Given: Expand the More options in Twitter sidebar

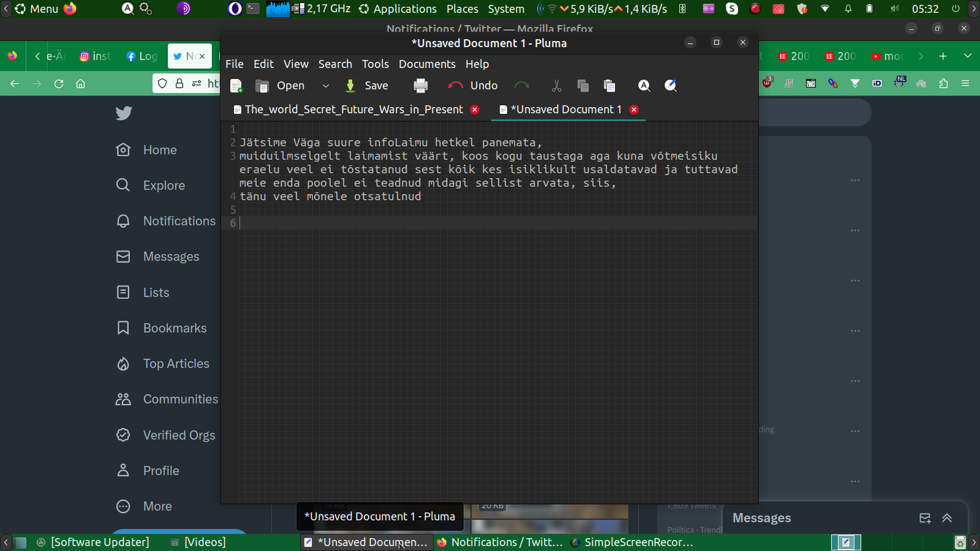Looking at the screenshot, I should tap(144, 506).
